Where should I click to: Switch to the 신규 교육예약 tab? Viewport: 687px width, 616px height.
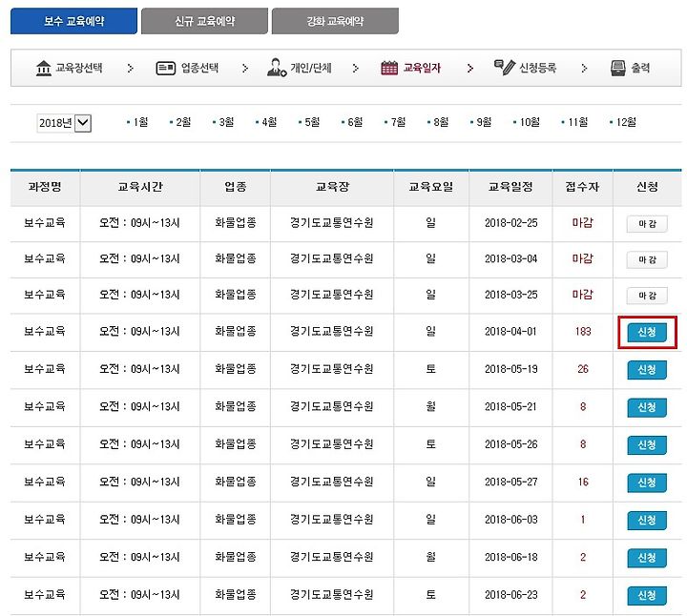point(204,21)
